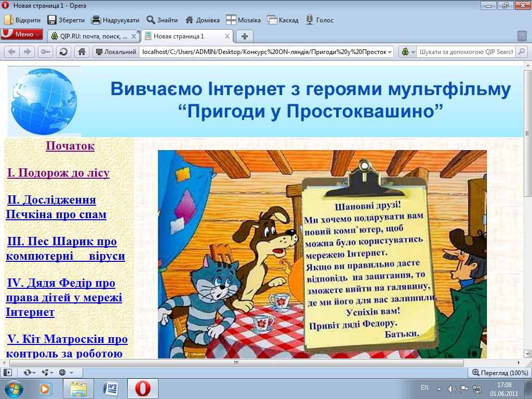Open link I. Подорож до лісу

click(58, 172)
